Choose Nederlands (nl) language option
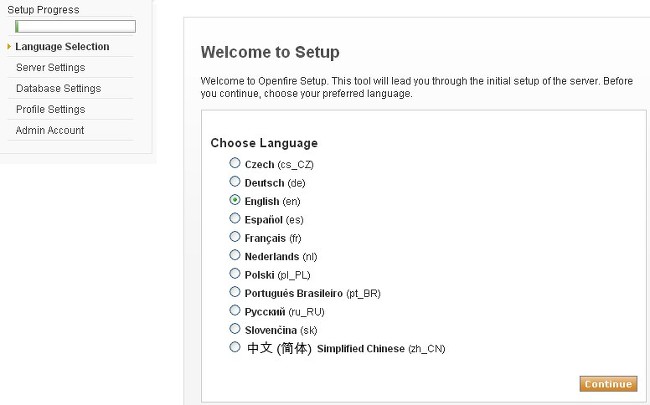This screenshot has width=650, height=405. point(235,255)
